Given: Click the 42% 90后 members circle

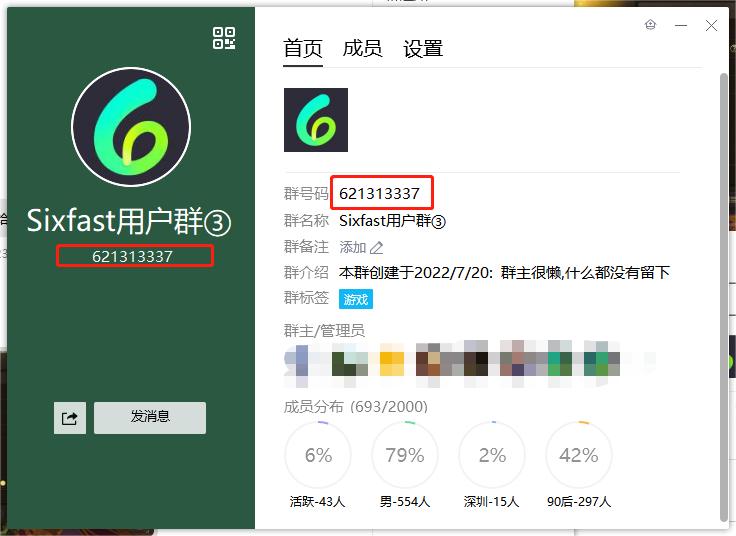Looking at the screenshot, I should click(x=579, y=456).
